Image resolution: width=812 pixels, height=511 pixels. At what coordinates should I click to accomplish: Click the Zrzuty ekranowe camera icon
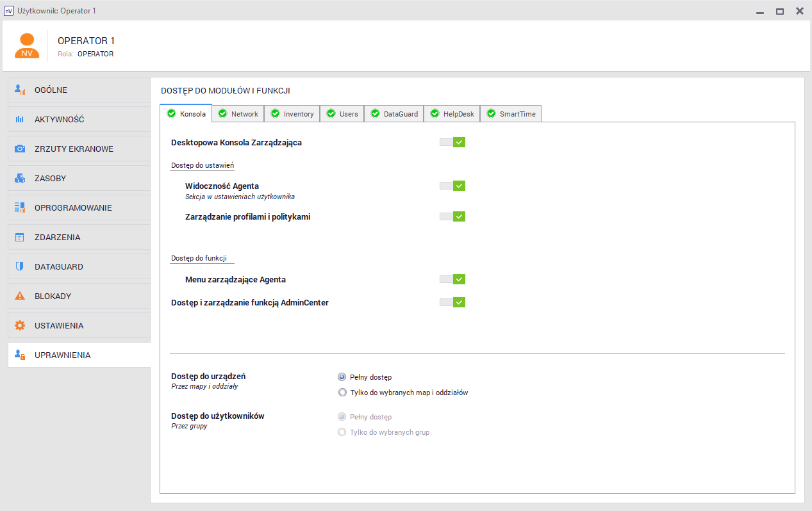pyautogui.click(x=20, y=149)
